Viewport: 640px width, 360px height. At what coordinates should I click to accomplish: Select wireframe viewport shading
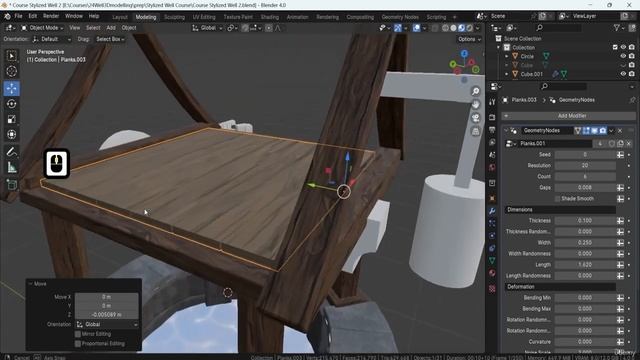click(445, 28)
